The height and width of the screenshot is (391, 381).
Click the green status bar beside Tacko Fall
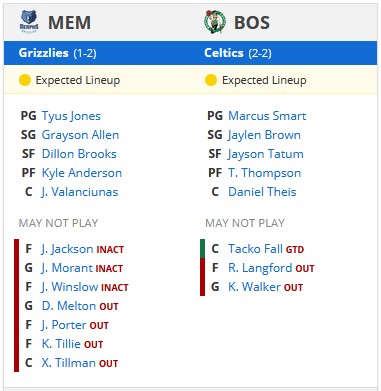pyautogui.click(x=202, y=249)
